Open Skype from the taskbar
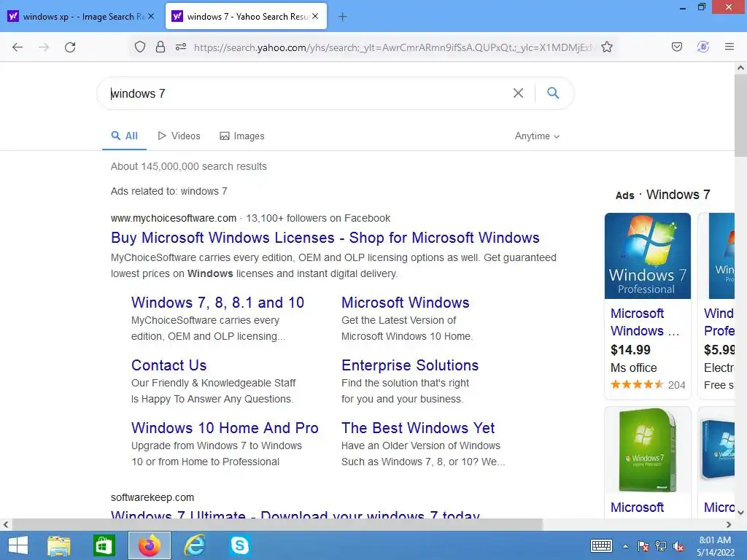 click(x=239, y=545)
